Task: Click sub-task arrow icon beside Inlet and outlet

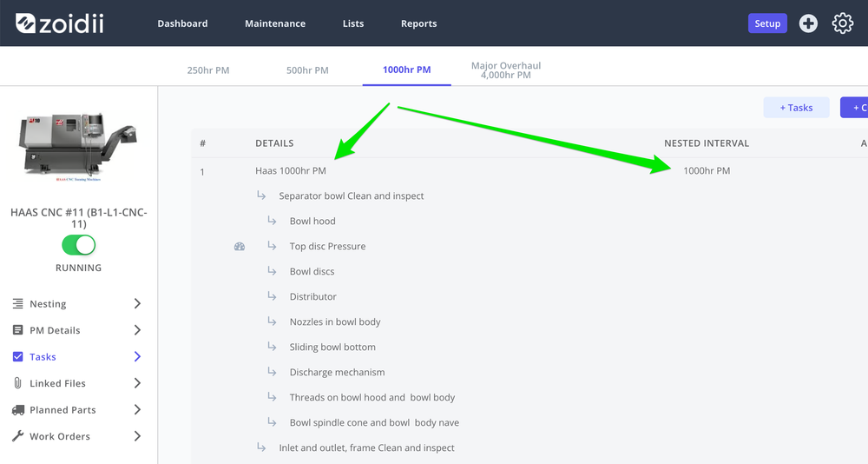Action: click(x=261, y=447)
